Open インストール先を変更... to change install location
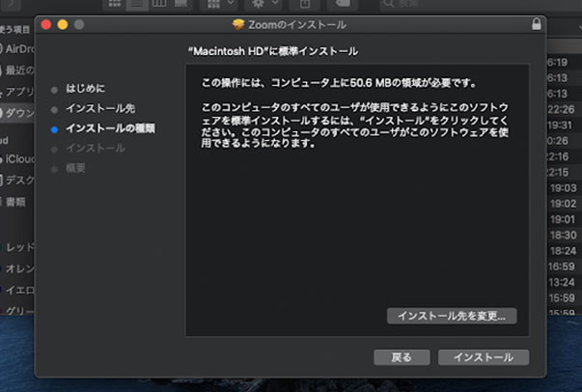Image resolution: width=582 pixels, height=392 pixels. tap(452, 316)
